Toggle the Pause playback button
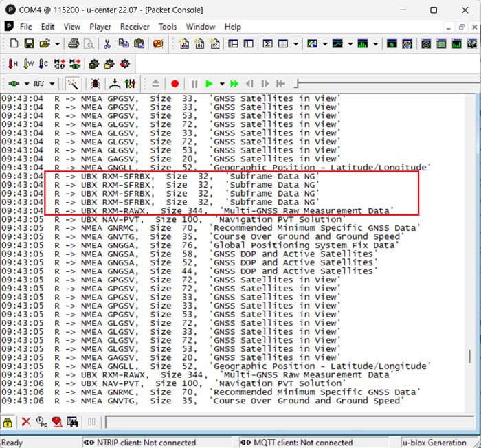Image resolution: width=481 pixels, height=448 pixels. (194, 84)
